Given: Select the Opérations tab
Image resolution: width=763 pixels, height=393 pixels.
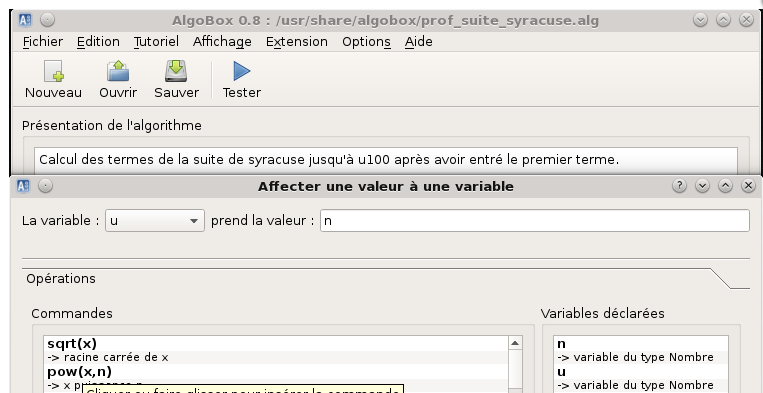Looking at the screenshot, I should point(61,279).
